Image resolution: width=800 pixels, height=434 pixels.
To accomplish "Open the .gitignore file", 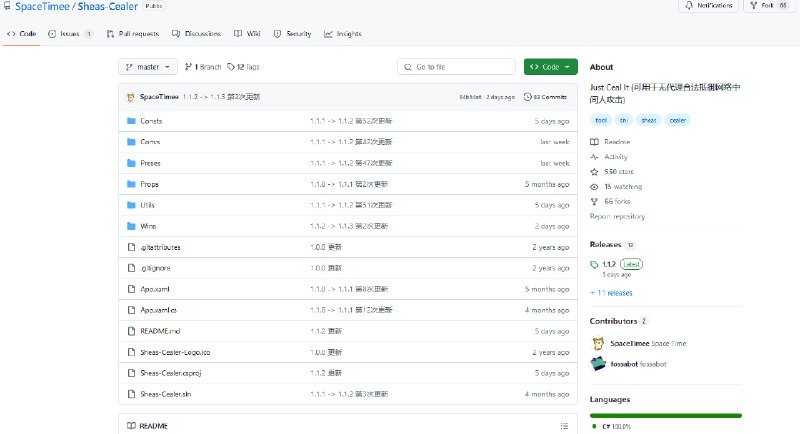I will click(x=156, y=268).
